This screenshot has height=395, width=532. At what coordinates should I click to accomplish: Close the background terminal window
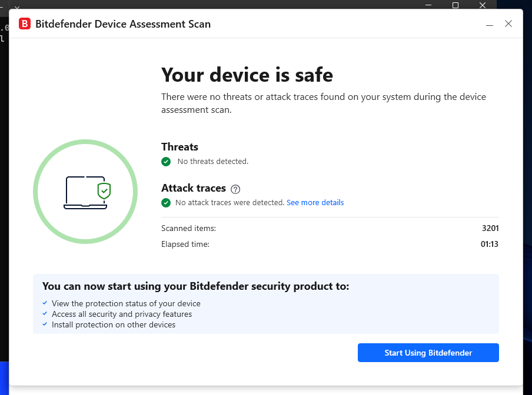coord(482,5)
